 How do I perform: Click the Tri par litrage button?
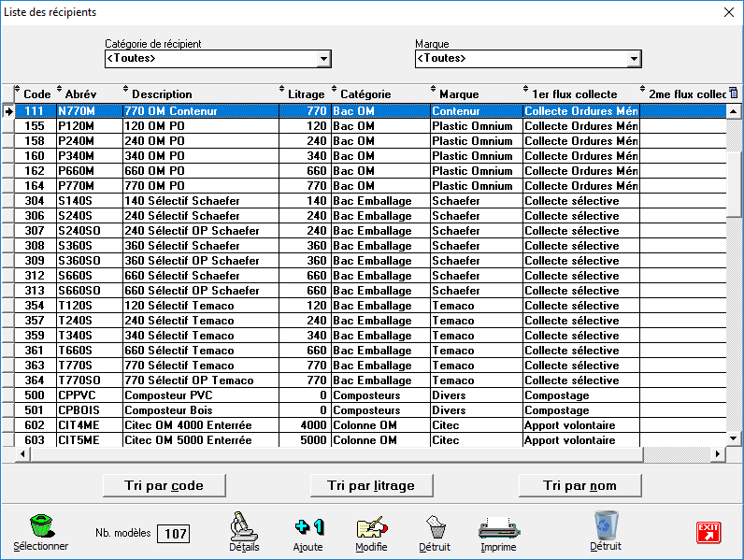pyautogui.click(x=371, y=485)
